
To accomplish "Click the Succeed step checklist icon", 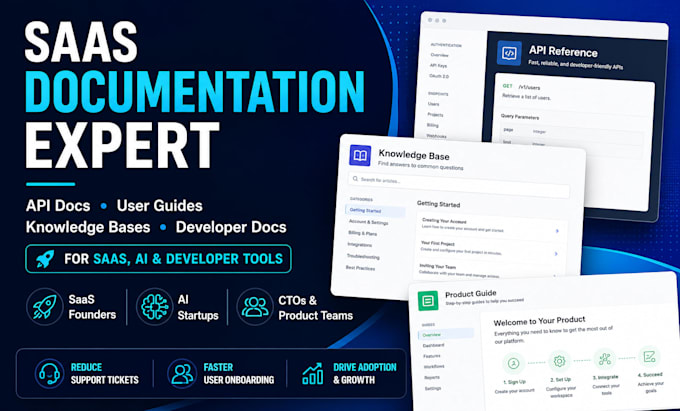I will [x=649, y=357].
